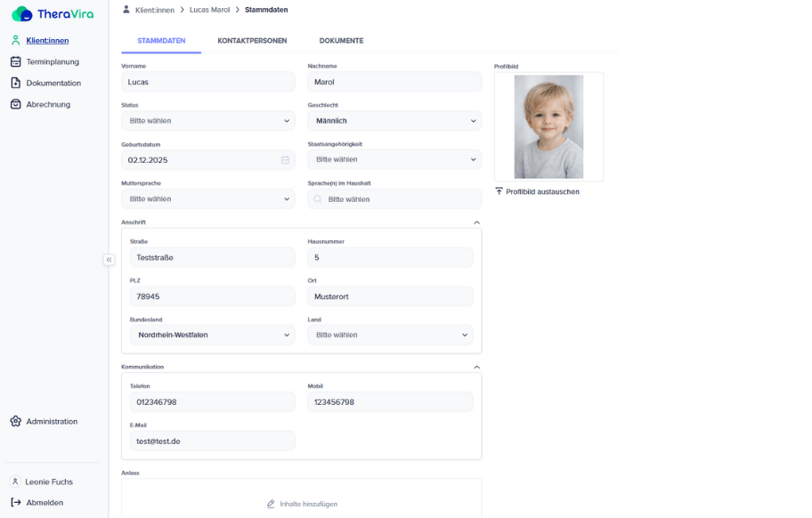Viewport: 812px width, 518px height.
Task: Open Terminplanung calendar icon in sidebar
Action: [16, 61]
